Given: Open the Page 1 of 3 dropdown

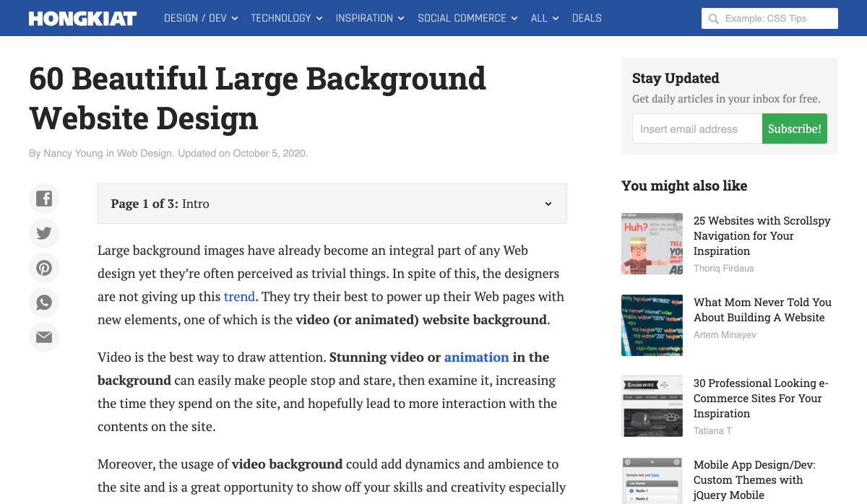Looking at the screenshot, I should point(332,204).
